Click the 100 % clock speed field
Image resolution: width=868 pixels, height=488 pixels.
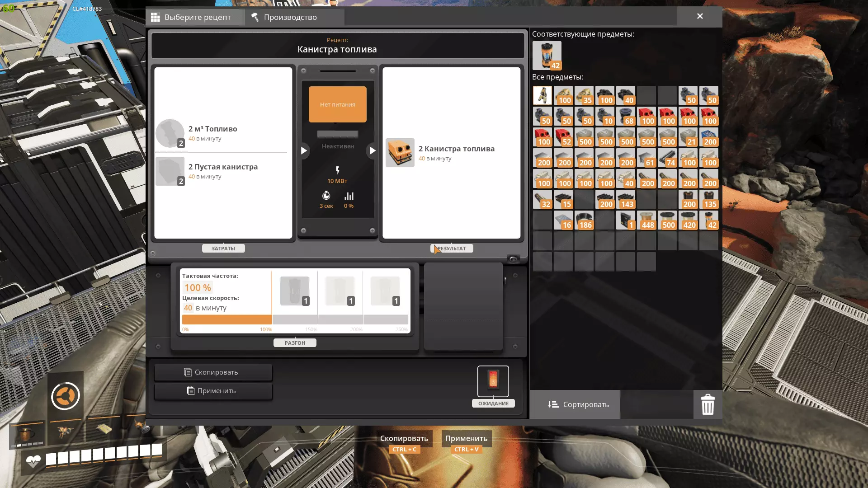198,287
